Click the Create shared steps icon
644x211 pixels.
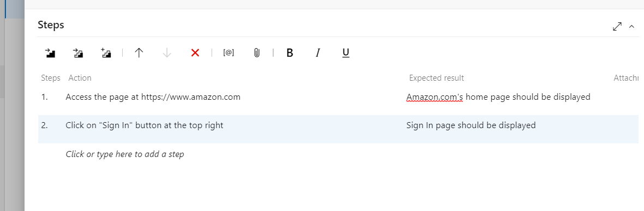click(106, 53)
